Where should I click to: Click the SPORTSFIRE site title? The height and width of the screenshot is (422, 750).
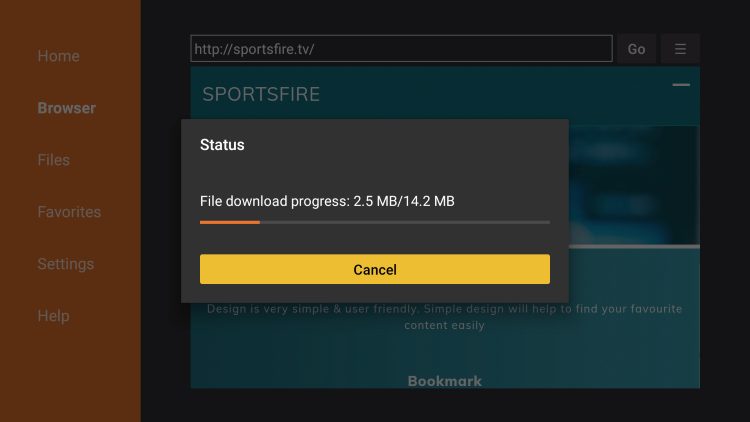tap(261, 94)
